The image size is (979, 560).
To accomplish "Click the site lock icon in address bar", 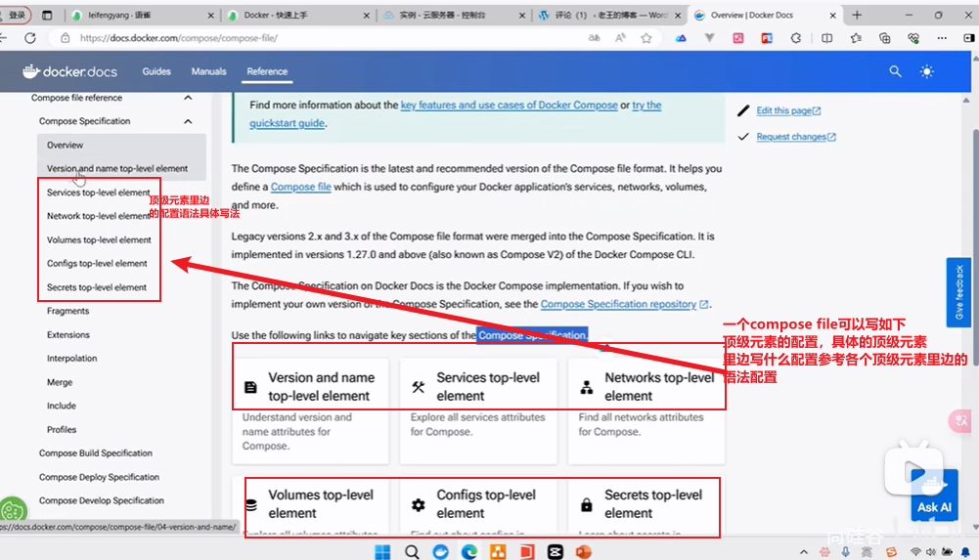I will pos(65,38).
